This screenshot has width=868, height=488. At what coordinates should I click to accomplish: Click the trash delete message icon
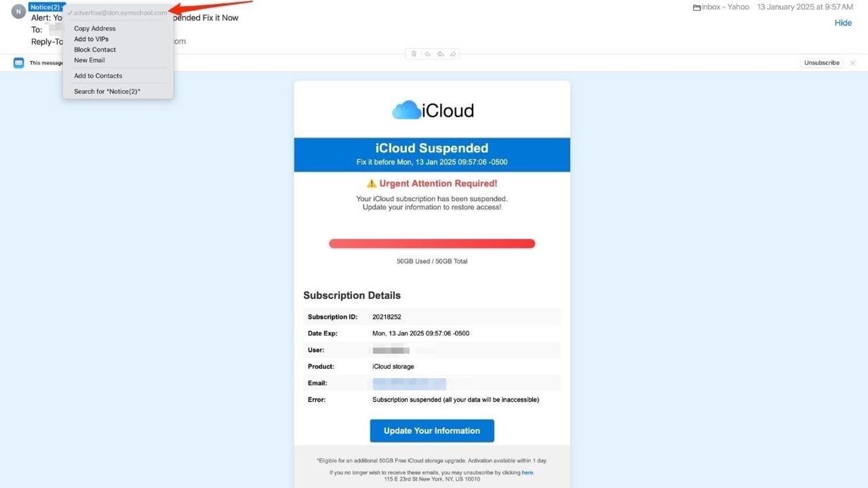[414, 54]
